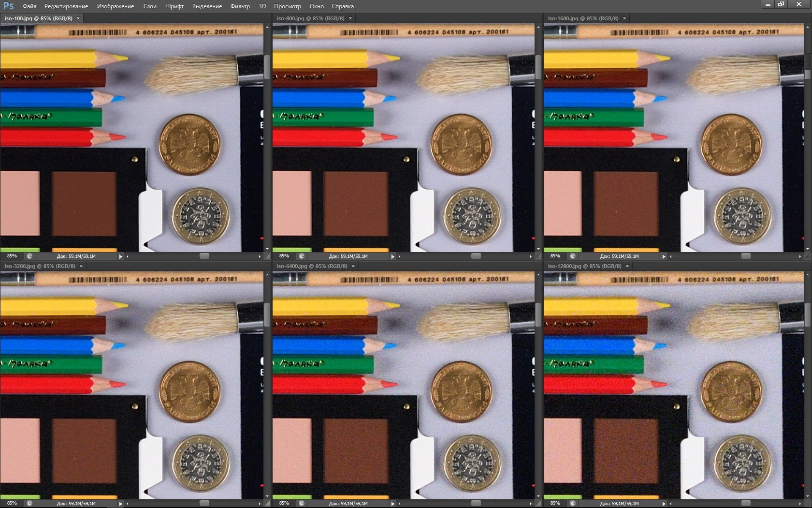Viewport: 812px width, 508px height.
Task: Click left scroll arrow in iso-3200.jpg window
Action: coord(128,504)
